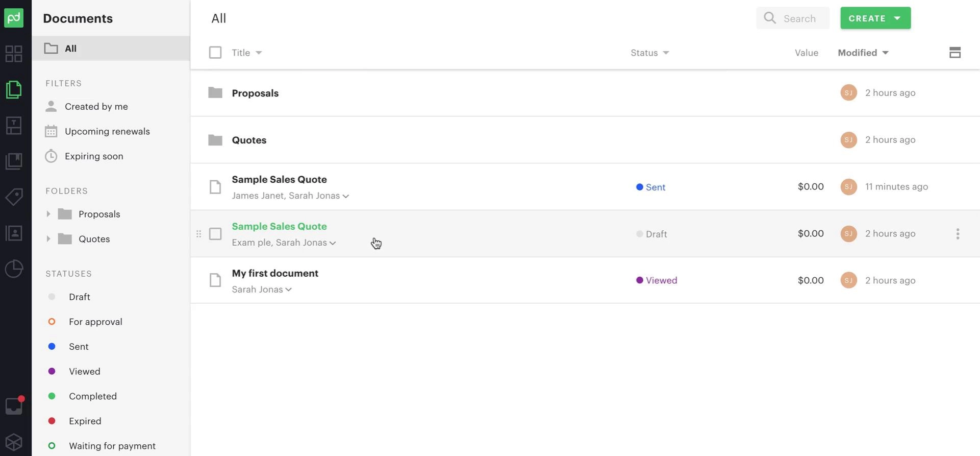Click the Search input field
This screenshot has width=980, height=456.
click(793, 18)
